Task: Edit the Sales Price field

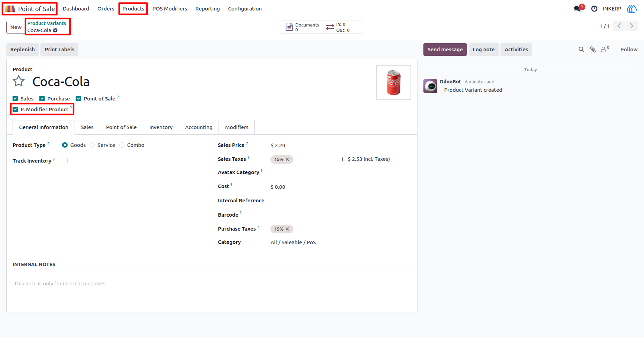Action: click(x=340, y=145)
